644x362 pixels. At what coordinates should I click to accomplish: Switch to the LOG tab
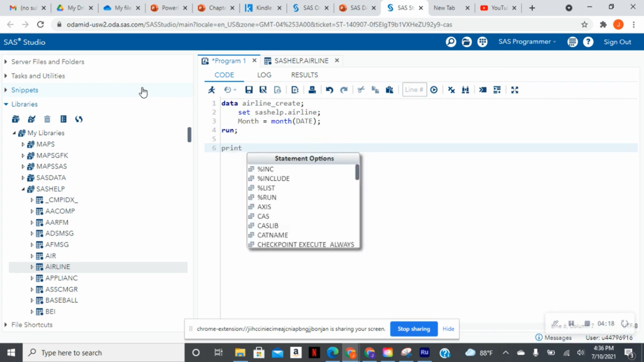[x=264, y=75]
